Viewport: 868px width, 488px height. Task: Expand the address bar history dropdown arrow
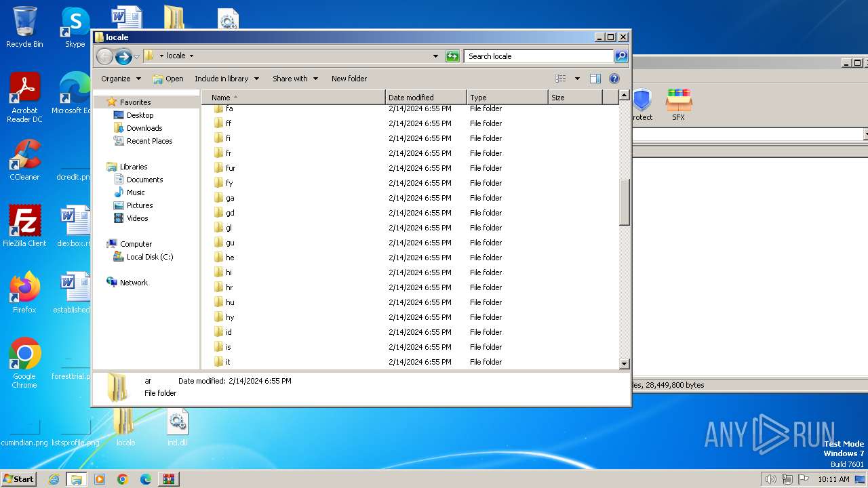(x=435, y=56)
